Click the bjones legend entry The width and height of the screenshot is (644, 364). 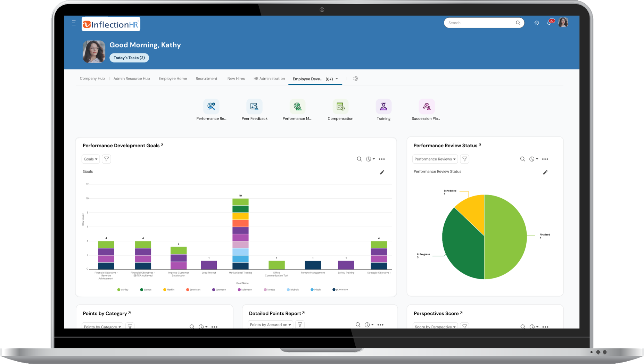point(146,290)
